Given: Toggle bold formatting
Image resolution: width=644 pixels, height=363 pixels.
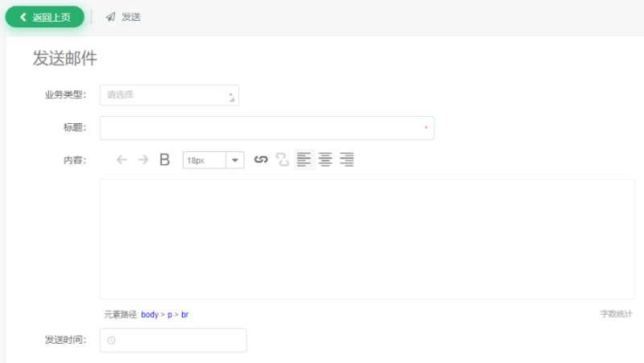Looking at the screenshot, I should pos(165,160).
